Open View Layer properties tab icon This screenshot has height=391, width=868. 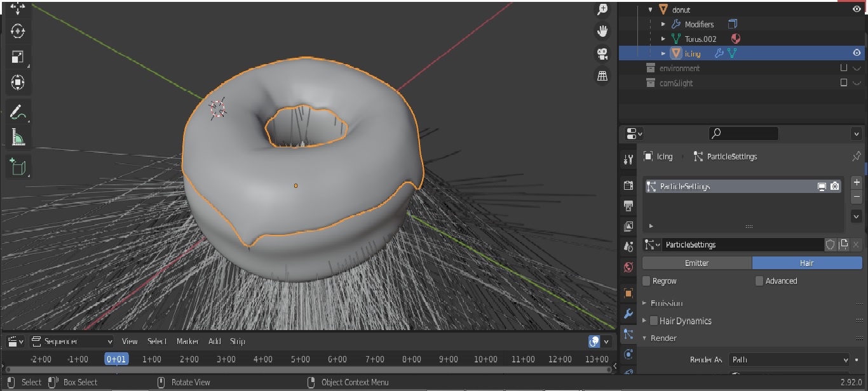point(628,227)
